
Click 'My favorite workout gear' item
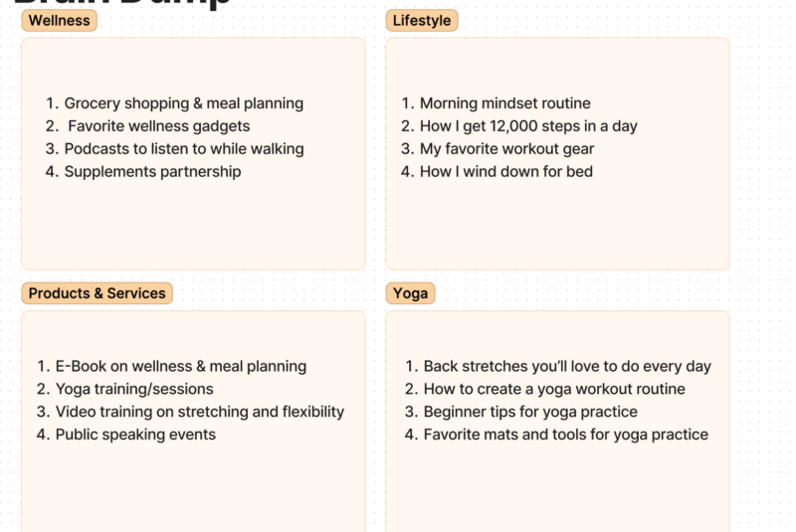tap(506, 148)
